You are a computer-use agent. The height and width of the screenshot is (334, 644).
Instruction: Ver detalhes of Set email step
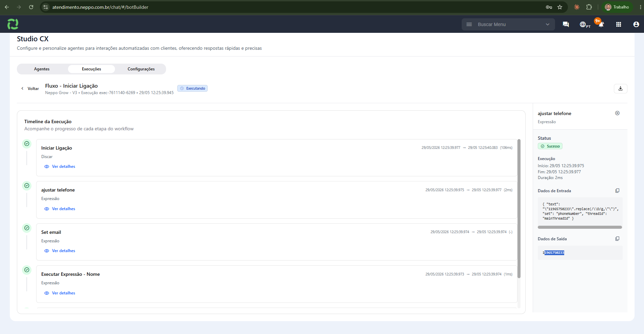pos(60,251)
